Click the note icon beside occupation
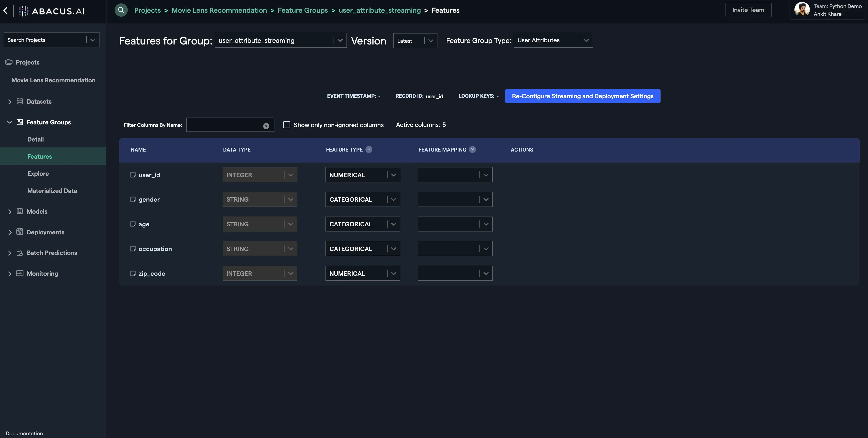Image resolution: width=868 pixels, height=438 pixels. point(133,249)
